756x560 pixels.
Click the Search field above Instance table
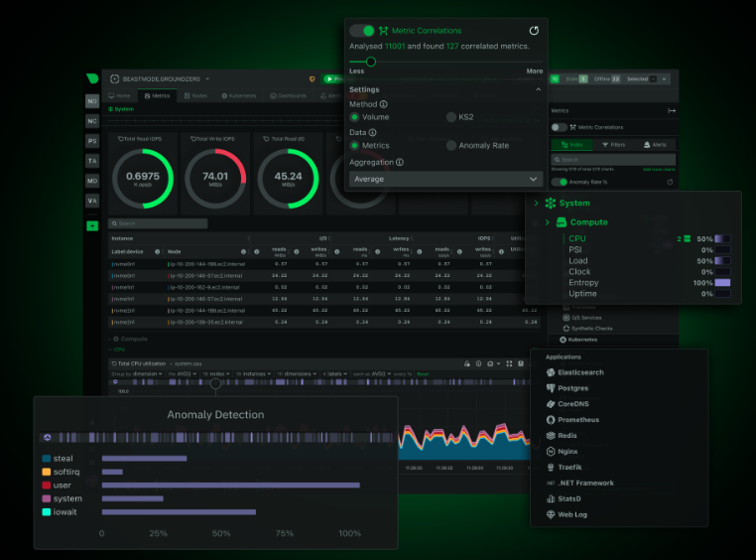(158, 223)
